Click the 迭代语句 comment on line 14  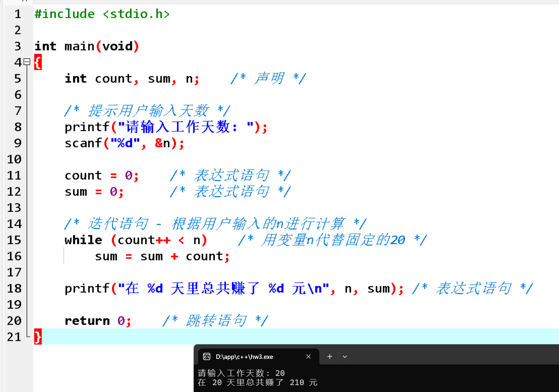(x=216, y=224)
